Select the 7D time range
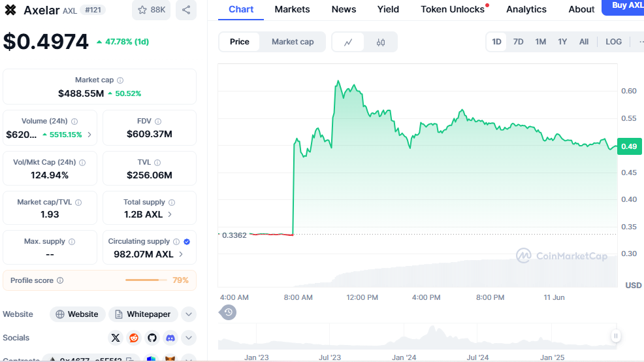Screen dimensions: 644x362 518,42
